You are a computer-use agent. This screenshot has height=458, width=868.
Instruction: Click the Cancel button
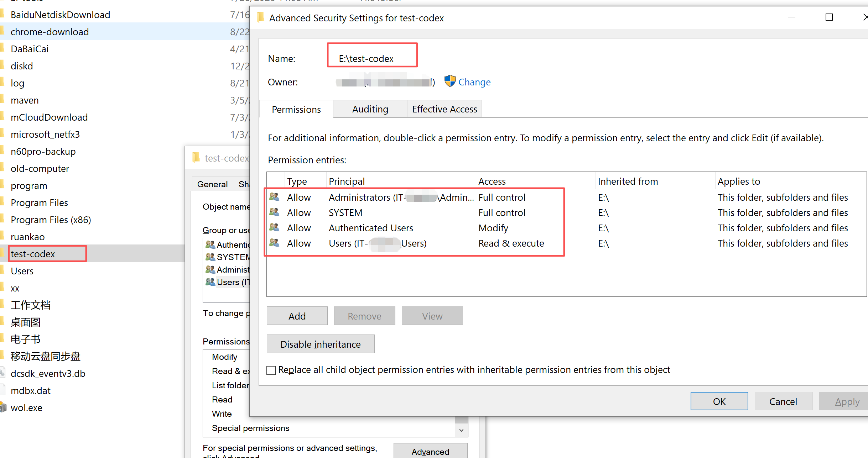[783, 401]
